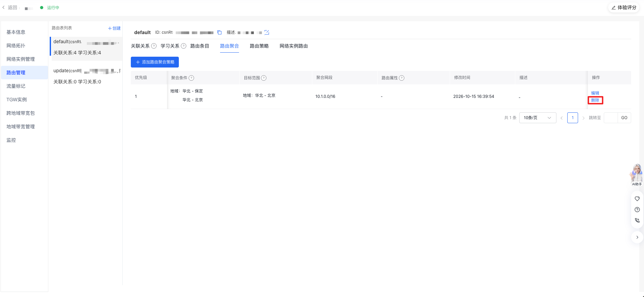The image size is (644, 297).
Task: Copy the route table ID icon
Action: (x=219, y=32)
